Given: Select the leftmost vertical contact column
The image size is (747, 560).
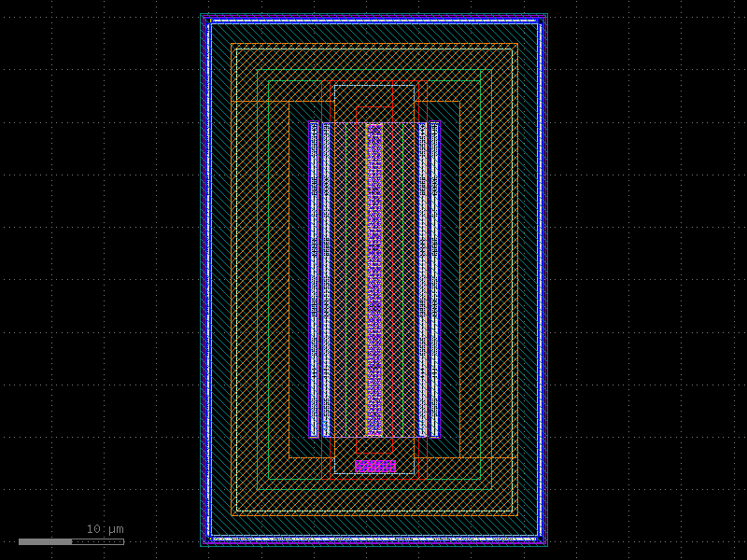Looking at the screenshot, I should [x=312, y=280].
